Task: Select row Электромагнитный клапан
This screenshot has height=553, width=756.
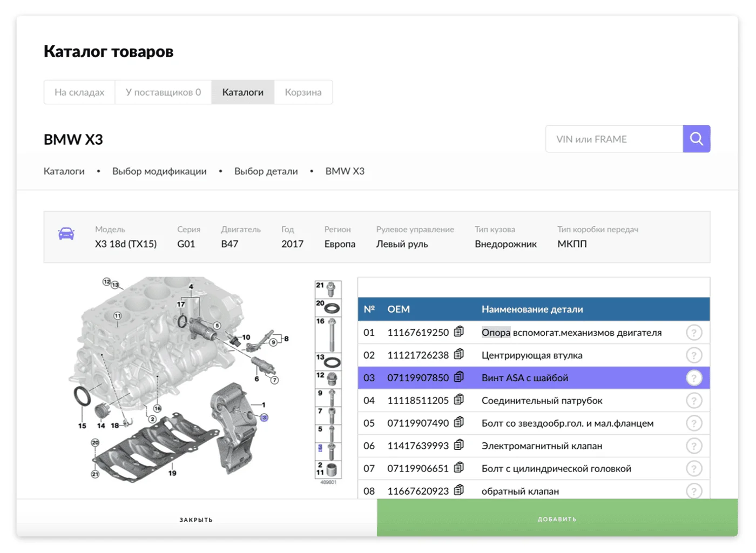Action: coord(534,446)
